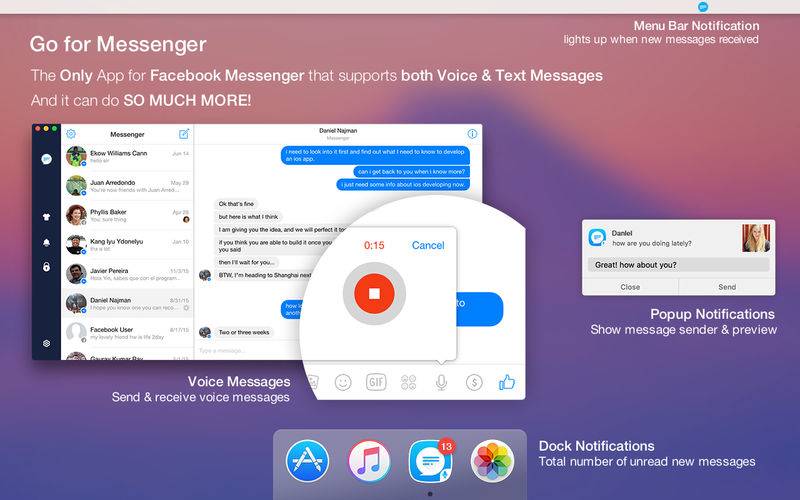Click the microphone voice message icon
Screen dimensions: 800x500
pyautogui.click(x=441, y=382)
